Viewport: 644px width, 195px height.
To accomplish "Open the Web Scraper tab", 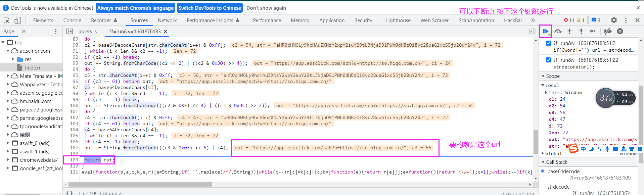I will coord(434,20).
